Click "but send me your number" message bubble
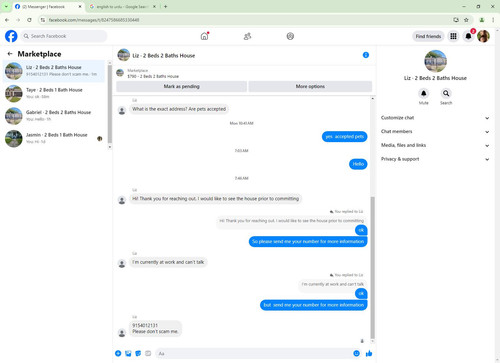The image size is (500, 363). pos(314,305)
